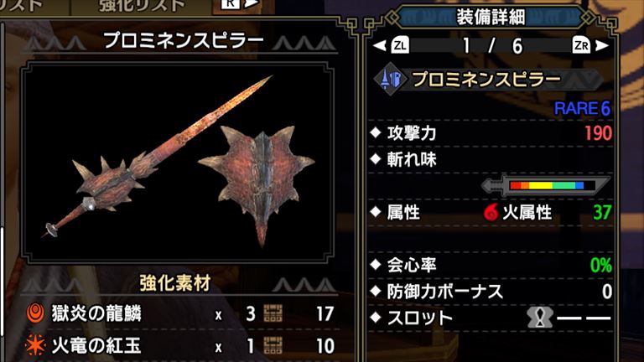Viewport: 644px width, 362px height.
Task: Click the slot decoration icon
Action: point(540,317)
